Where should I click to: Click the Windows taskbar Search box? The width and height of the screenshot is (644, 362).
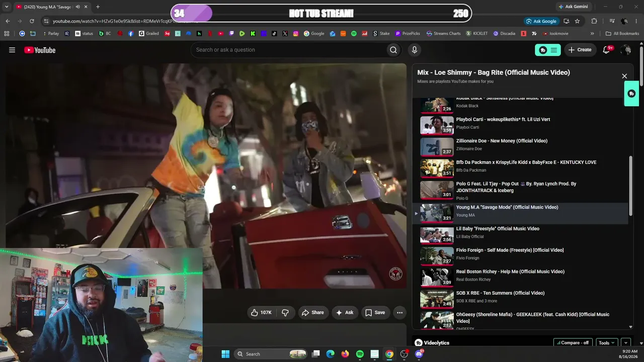(x=271, y=354)
